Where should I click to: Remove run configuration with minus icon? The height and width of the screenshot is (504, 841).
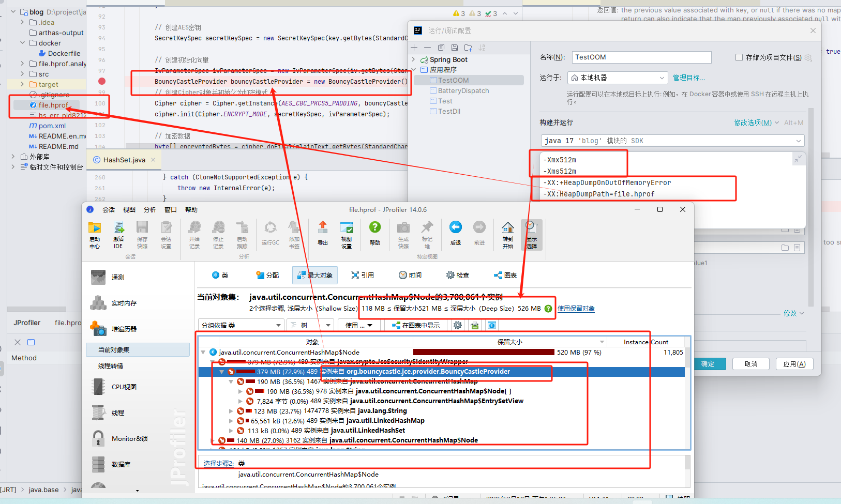(427, 48)
